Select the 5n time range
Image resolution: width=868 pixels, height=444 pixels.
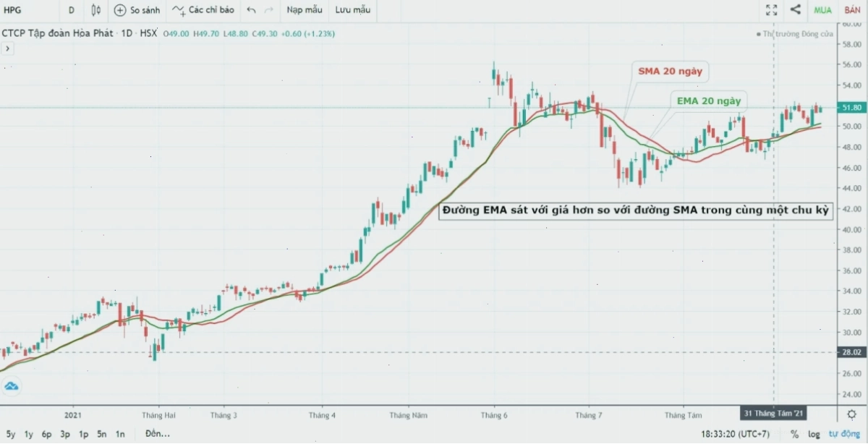102,434
